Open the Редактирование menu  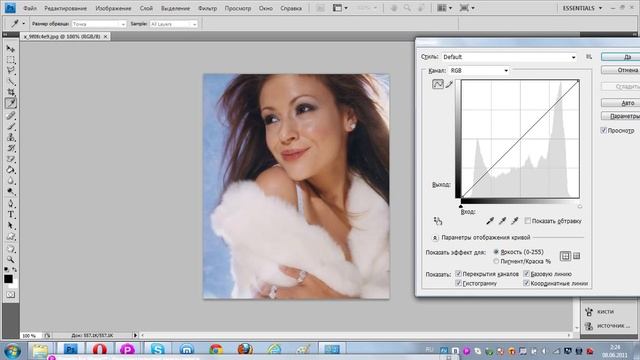pos(65,8)
